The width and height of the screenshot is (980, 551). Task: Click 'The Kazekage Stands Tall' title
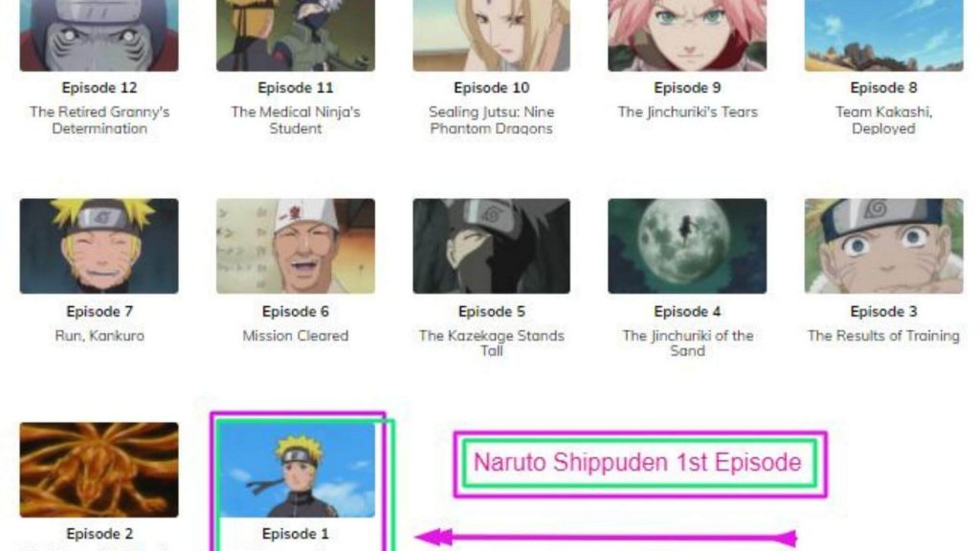[x=491, y=343]
